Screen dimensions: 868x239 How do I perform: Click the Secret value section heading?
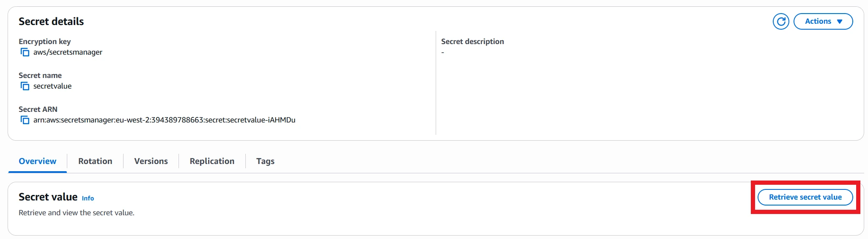48,197
